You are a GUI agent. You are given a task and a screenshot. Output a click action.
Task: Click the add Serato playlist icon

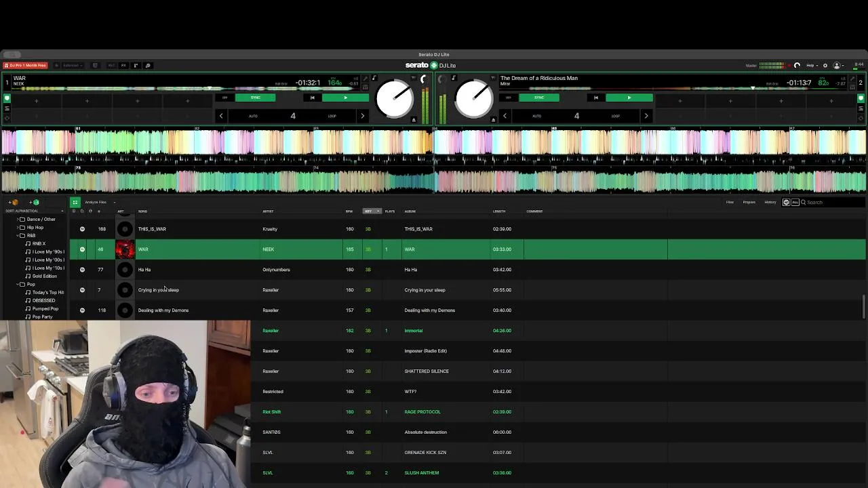pyautogui.click(x=35, y=202)
